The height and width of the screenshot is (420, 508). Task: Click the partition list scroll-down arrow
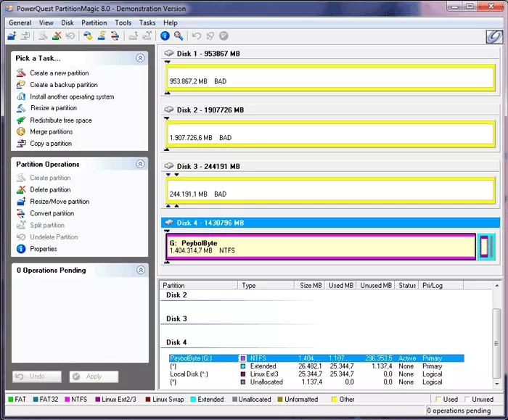click(496, 384)
